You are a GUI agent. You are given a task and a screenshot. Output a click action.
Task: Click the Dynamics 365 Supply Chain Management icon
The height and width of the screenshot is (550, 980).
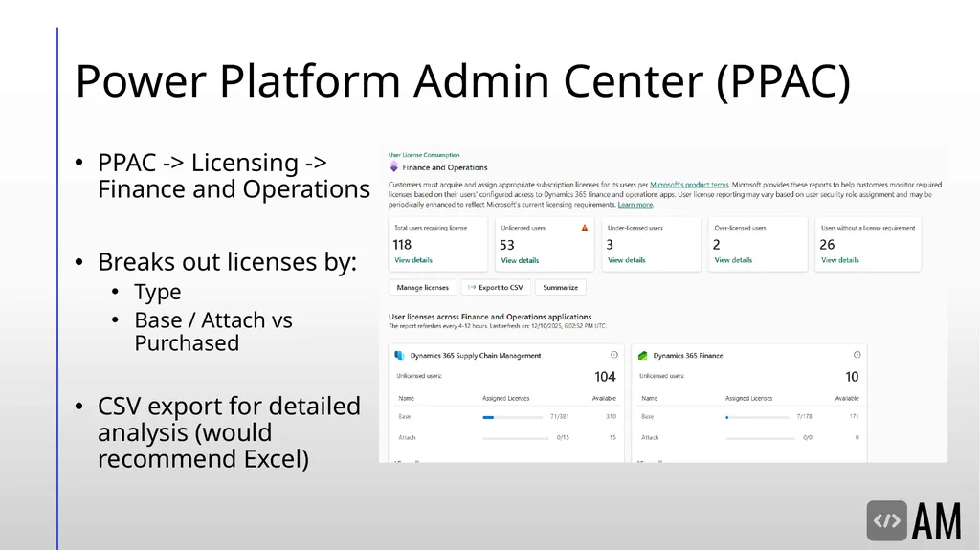pos(399,355)
